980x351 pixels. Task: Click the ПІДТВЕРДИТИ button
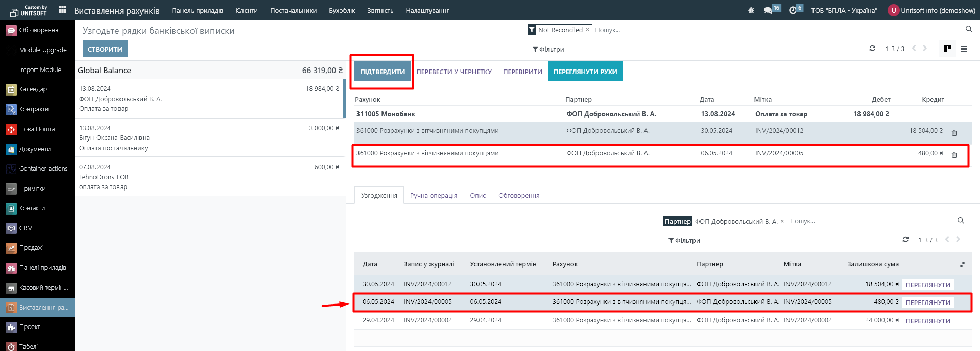point(382,72)
